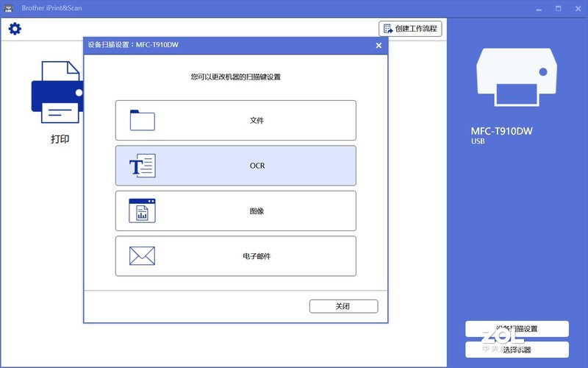
Task: Choose the 图像 scan option label
Action: click(257, 211)
